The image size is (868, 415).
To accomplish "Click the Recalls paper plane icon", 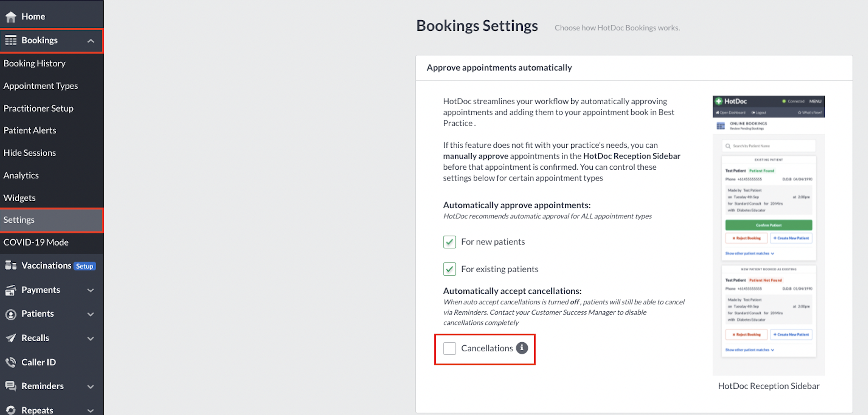I will click(11, 338).
